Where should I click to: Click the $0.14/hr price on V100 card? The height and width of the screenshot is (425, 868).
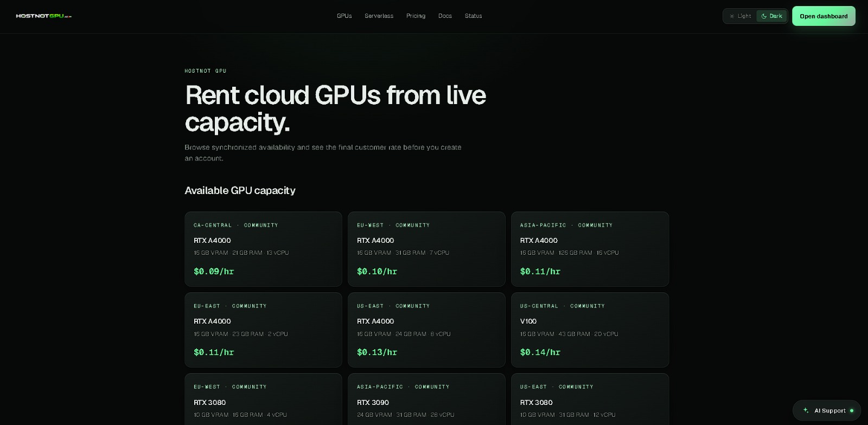tap(540, 352)
